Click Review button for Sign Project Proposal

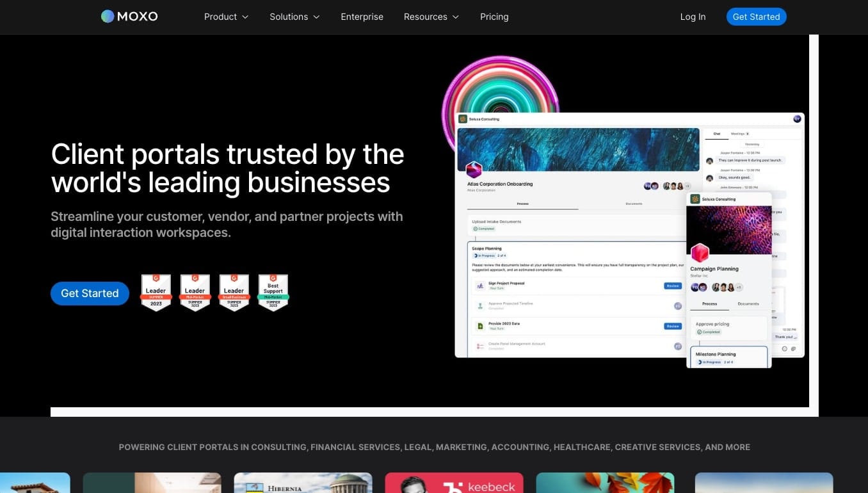[x=672, y=286]
